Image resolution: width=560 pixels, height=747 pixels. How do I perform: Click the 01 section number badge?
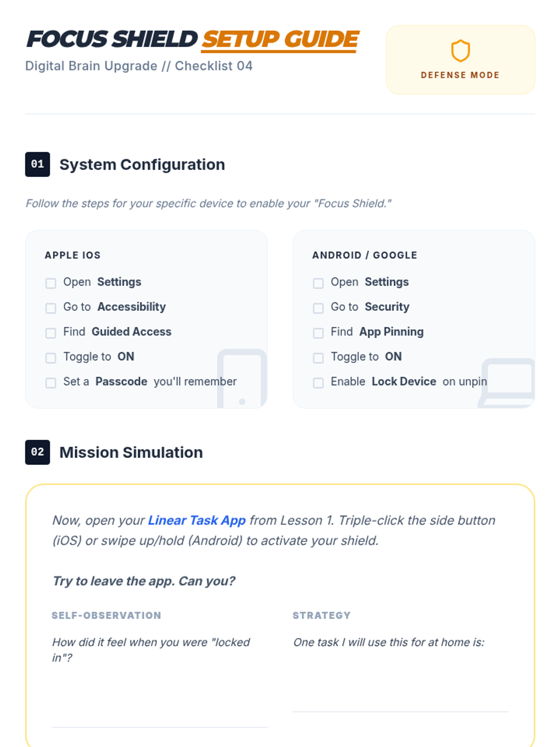tap(37, 164)
